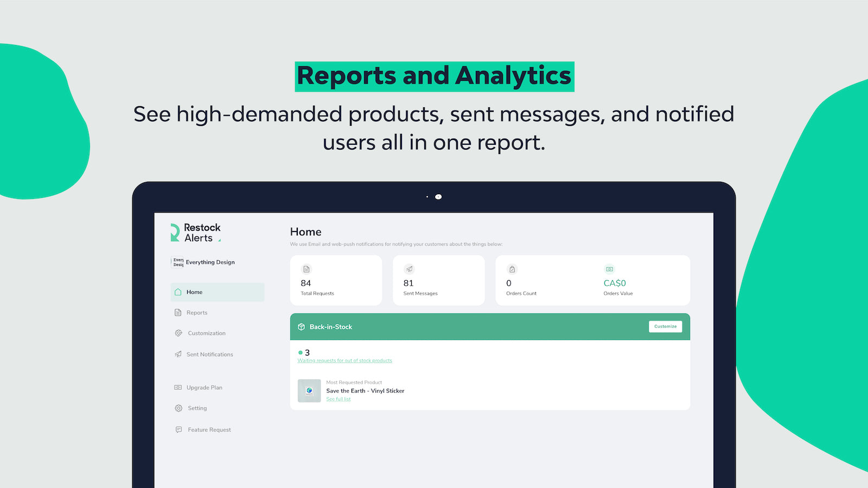Click the Total Requests label

317,294
